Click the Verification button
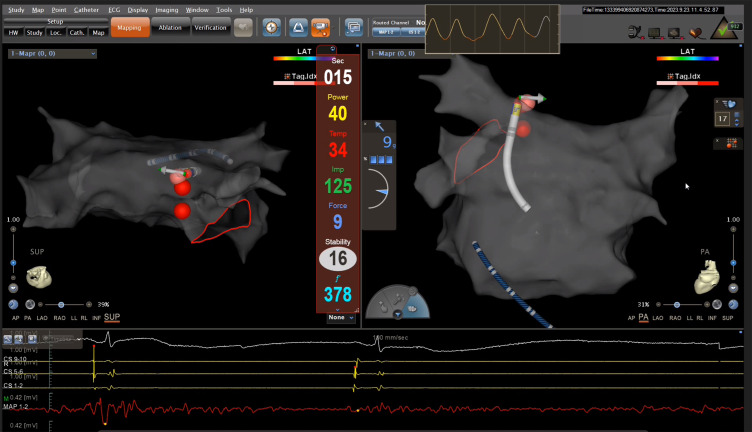This screenshot has width=752, height=432. click(210, 28)
